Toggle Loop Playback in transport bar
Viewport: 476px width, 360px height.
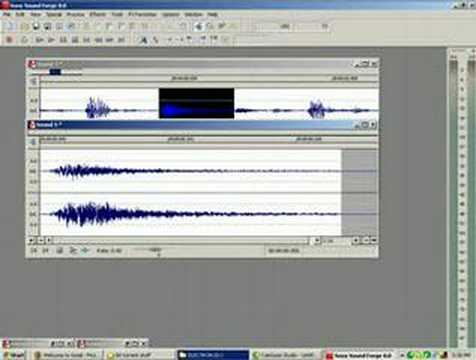click(x=24, y=40)
